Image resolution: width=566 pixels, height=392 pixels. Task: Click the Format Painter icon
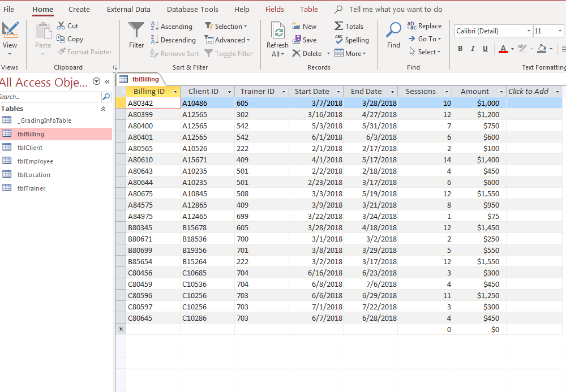pos(85,51)
